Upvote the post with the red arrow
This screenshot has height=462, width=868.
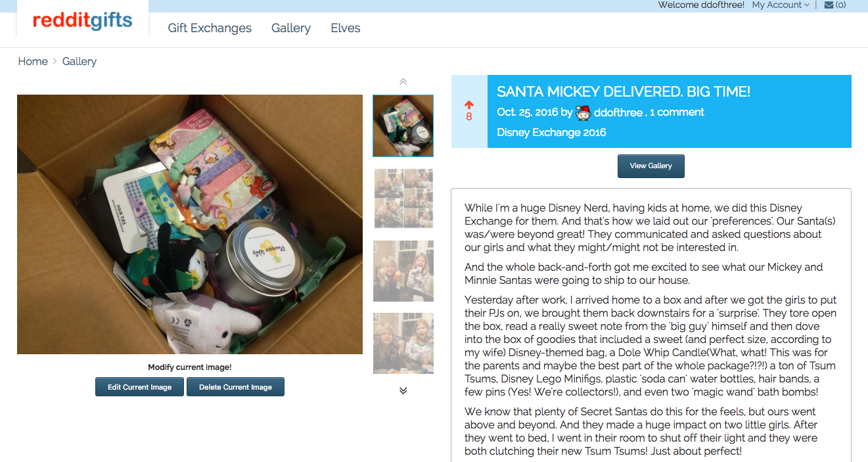pyautogui.click(x=468, y=105)
